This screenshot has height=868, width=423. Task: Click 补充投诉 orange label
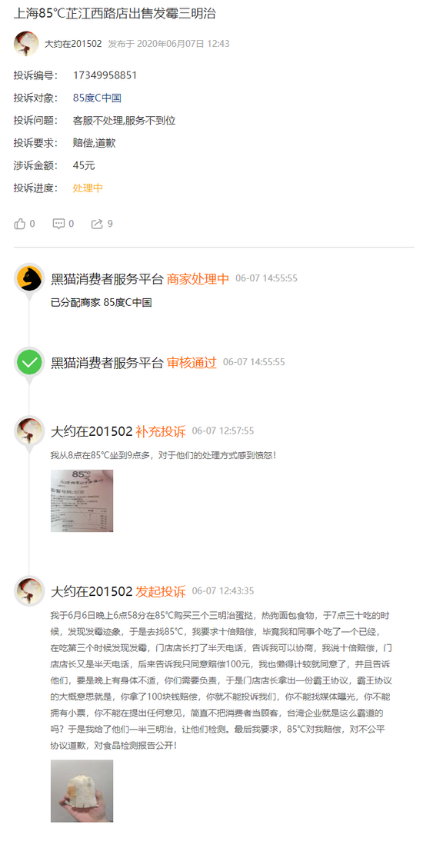(x=161, y=432)
